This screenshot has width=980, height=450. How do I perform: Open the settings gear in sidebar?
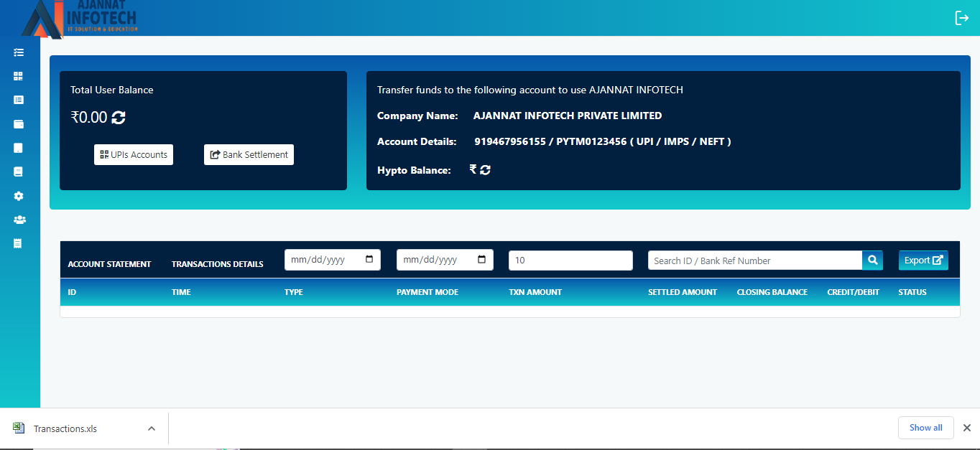point(19,196)
